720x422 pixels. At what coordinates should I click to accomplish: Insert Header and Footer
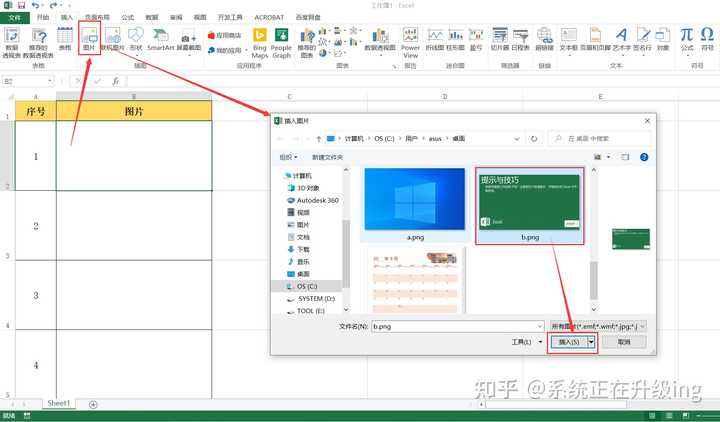(596, 39)
